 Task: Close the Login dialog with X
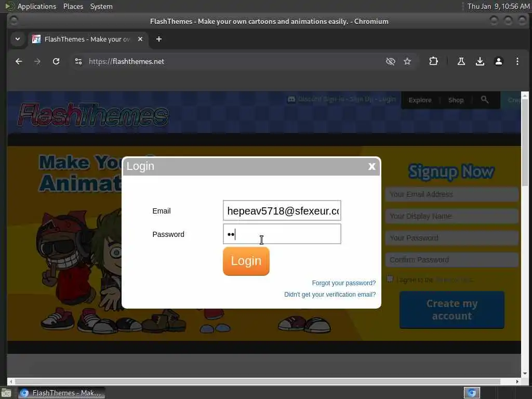[x=372, y=166]
